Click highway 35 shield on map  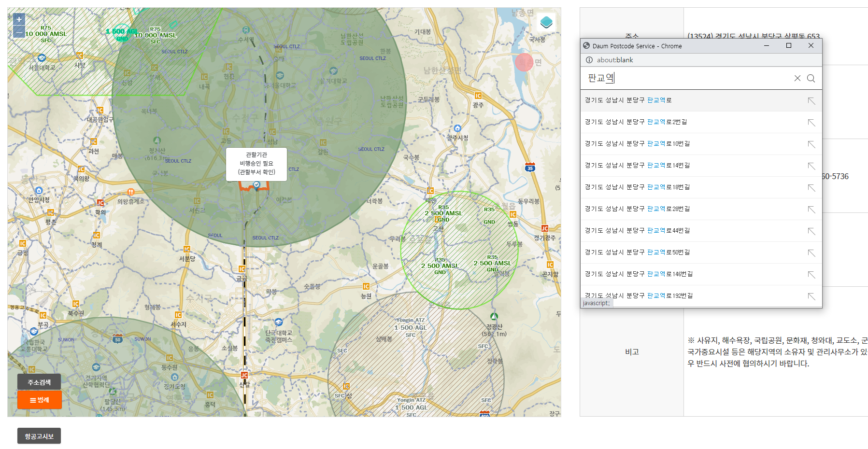(x=530, y=167)
